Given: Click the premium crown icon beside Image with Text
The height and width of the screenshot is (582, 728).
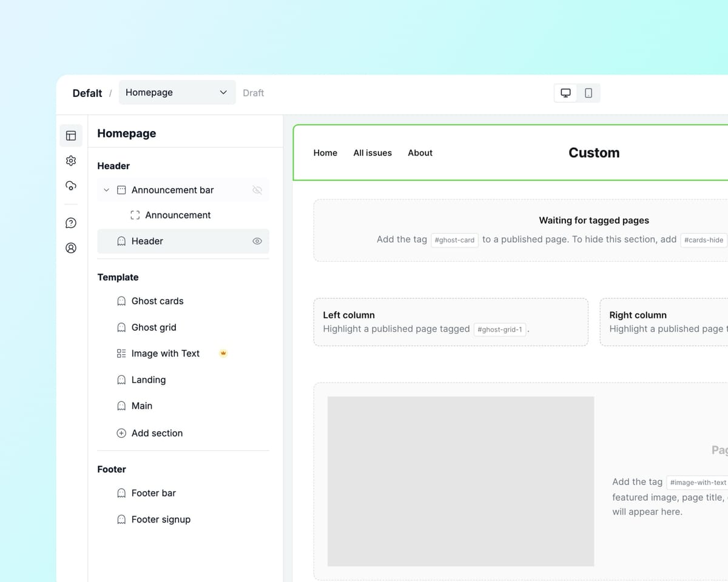Looking at the screenshot, I should pyautogui.click(x=223, y=353).
